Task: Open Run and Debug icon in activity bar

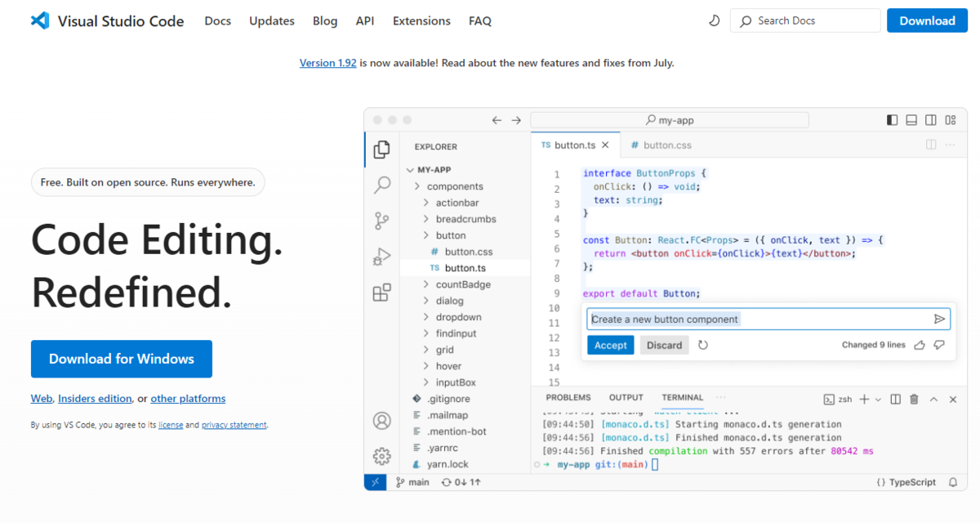Action: (381, 257)
